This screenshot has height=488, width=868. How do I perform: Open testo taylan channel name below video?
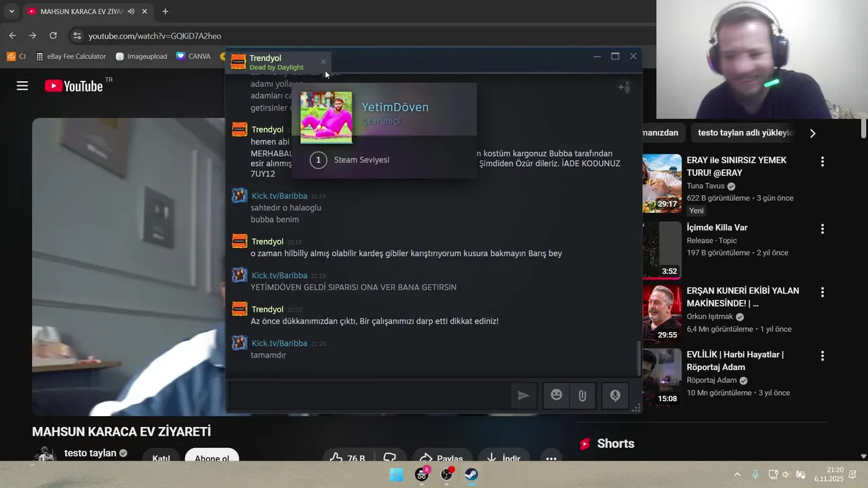[90, 453]
